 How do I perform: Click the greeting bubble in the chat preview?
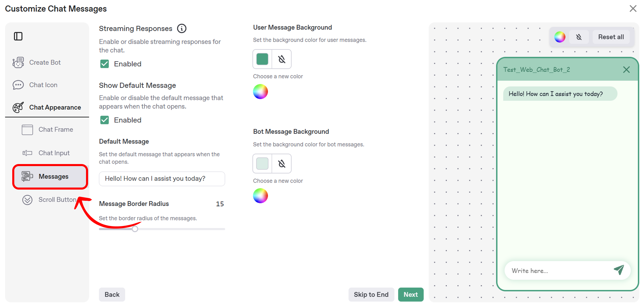coord(560,94)
